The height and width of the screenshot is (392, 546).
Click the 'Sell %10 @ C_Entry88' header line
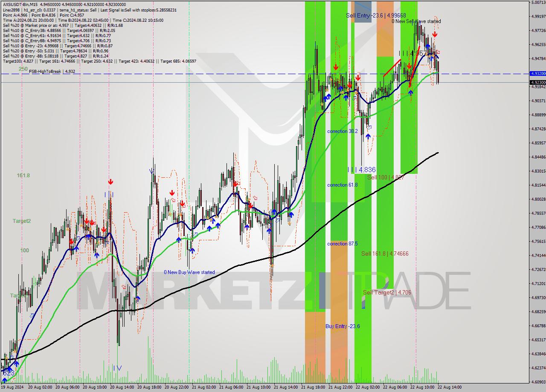pos(57,40)
